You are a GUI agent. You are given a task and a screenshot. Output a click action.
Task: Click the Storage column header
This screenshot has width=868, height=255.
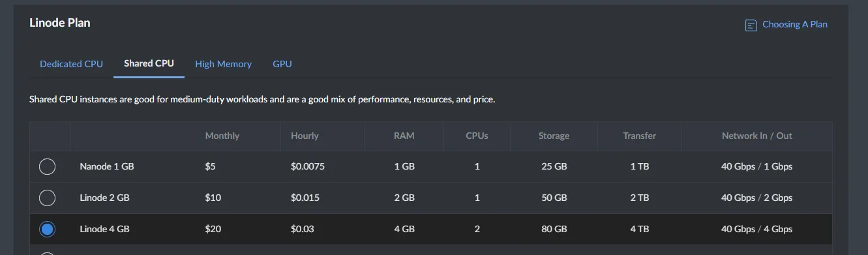click(x=554, y=136)
